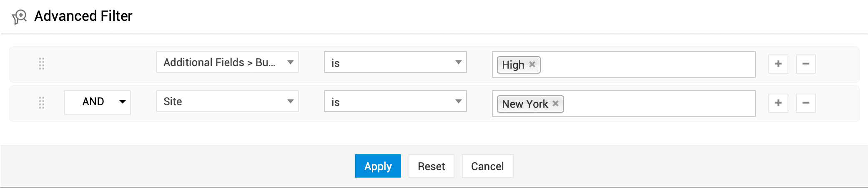Open the first row's 'is' condition dropdown
The height and width of the screenshot is (188, 868).
395,62
